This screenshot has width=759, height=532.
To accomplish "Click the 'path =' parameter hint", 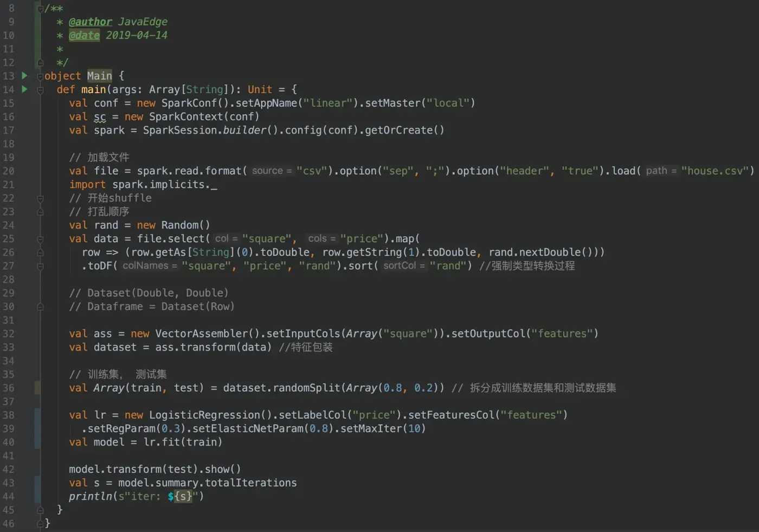I will [x=661, y=171].
